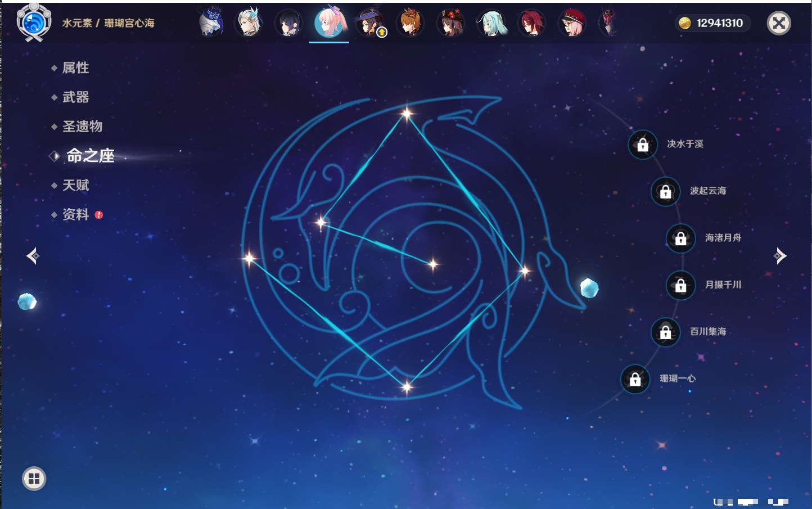Screen dimensions: 812x509
Task: Go to previous character with left arrow
Action: pyautogui.click(x=33, y=256)
